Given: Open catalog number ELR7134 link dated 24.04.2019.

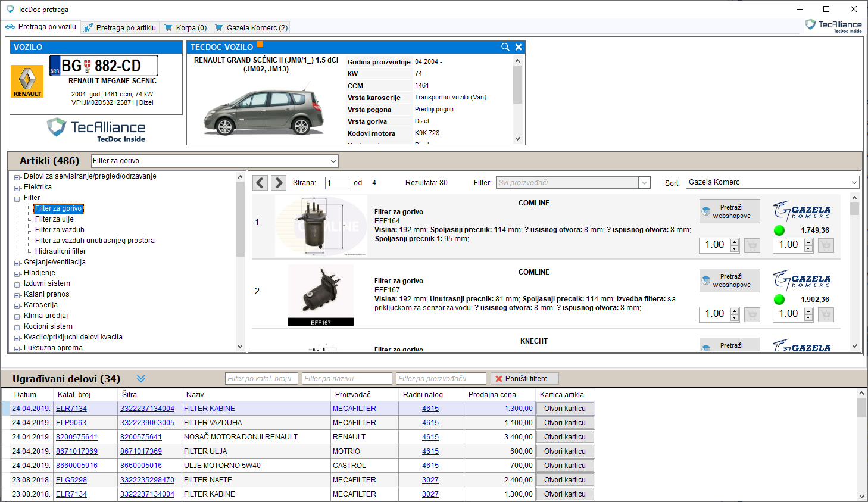Looking at the screenshot, I should (x=71, y=409).
